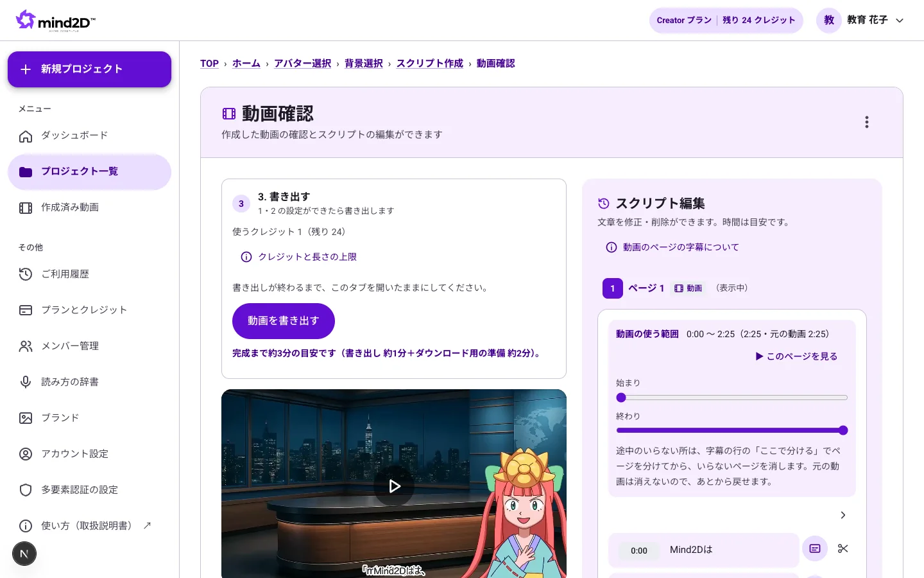The image size is (924, 578).
Task: Play the video preview
Action: 394,486
